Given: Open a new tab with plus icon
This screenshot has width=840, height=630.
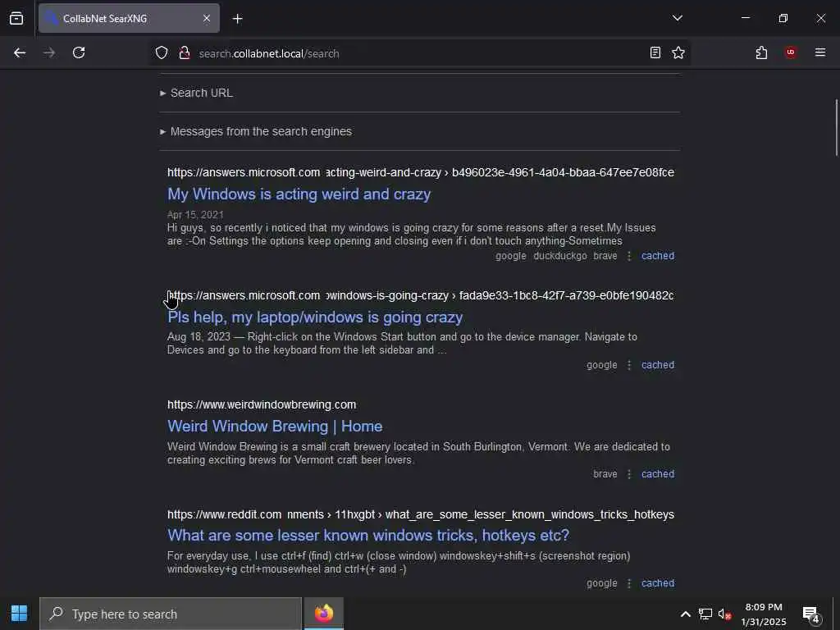Looking at the screenshot, I should coord(237,19).
